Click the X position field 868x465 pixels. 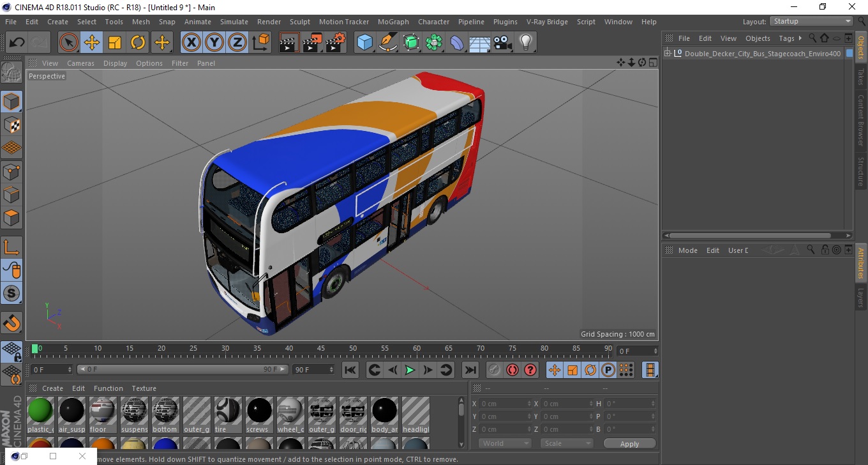[x=505, y=404]
